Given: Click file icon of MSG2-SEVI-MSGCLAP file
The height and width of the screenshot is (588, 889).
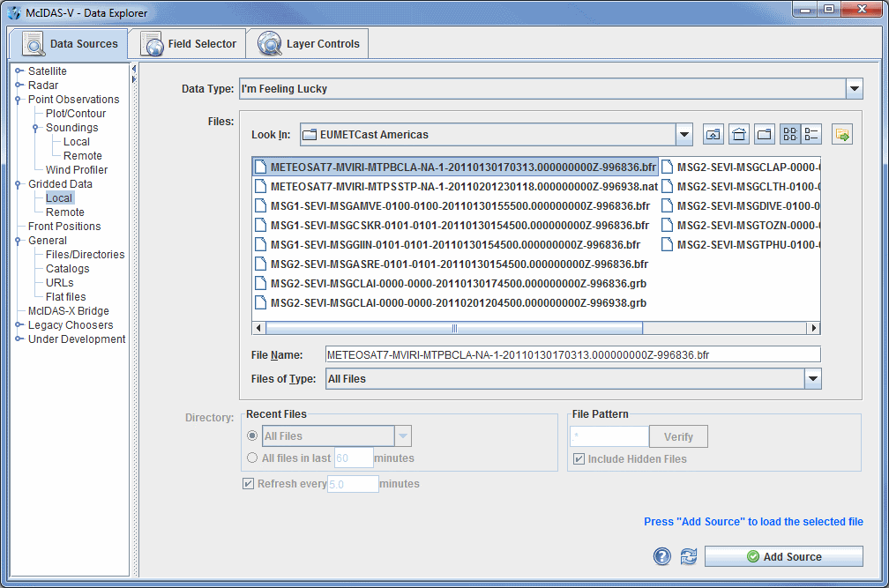Looking at the screenshot, I should pyautogui.click(x=668, y=167).
